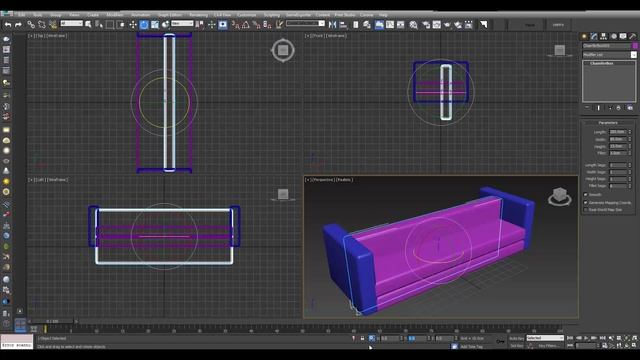Activate the Select and Move tool
This screenshot has height=360, width=640.
coord(133,25)
